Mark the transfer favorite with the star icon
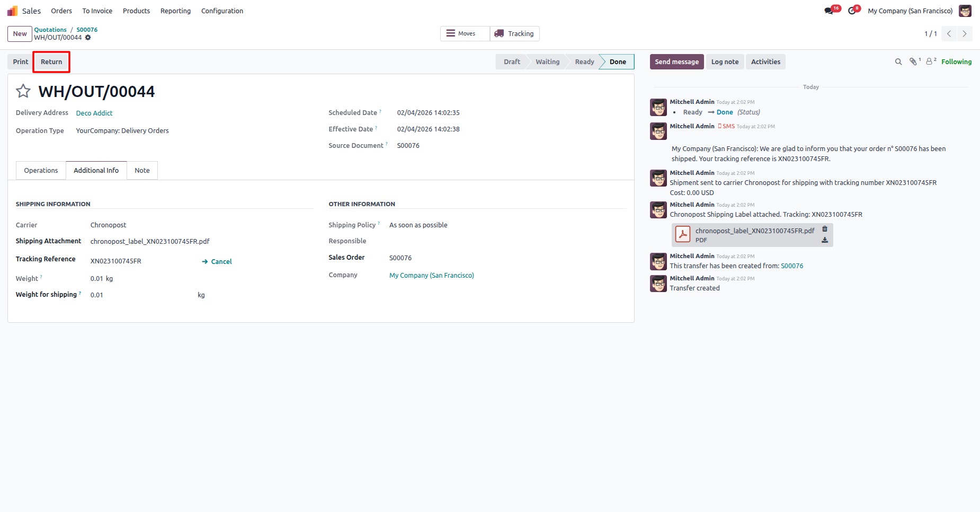 pos(23,91)
